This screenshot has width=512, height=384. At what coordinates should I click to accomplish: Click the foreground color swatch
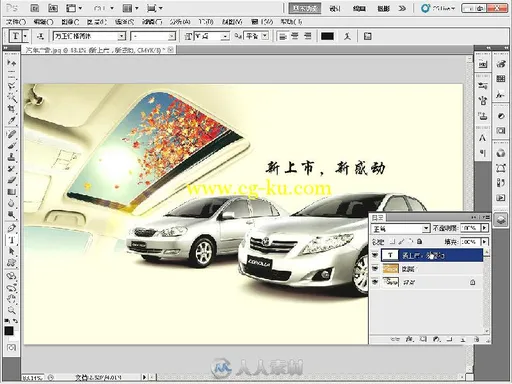pos(9,330)
